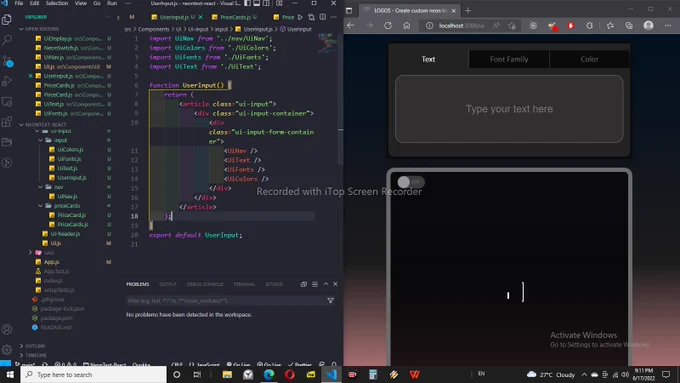
Task: Open the File menu
Action: tap(19, 3)
